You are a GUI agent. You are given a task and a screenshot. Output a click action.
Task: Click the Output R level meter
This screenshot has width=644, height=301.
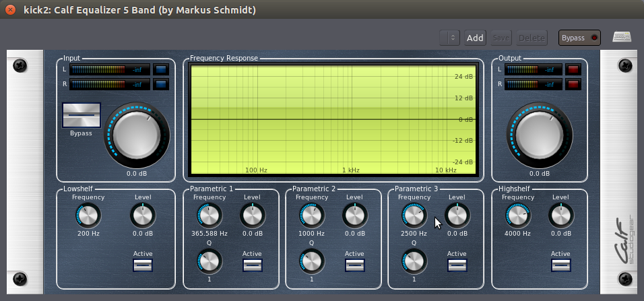click(x=533, y=85)
